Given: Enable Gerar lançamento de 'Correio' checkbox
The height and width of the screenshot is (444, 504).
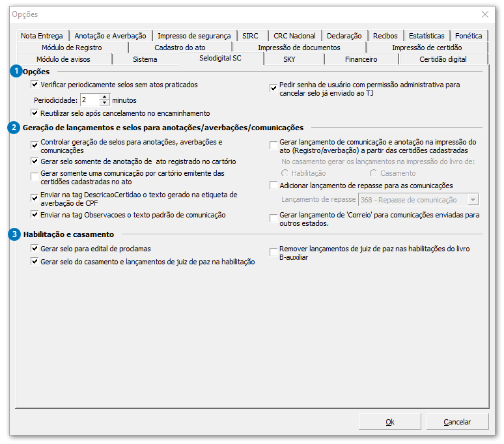Looking at the screenshot, I should [x=273, y=218].
